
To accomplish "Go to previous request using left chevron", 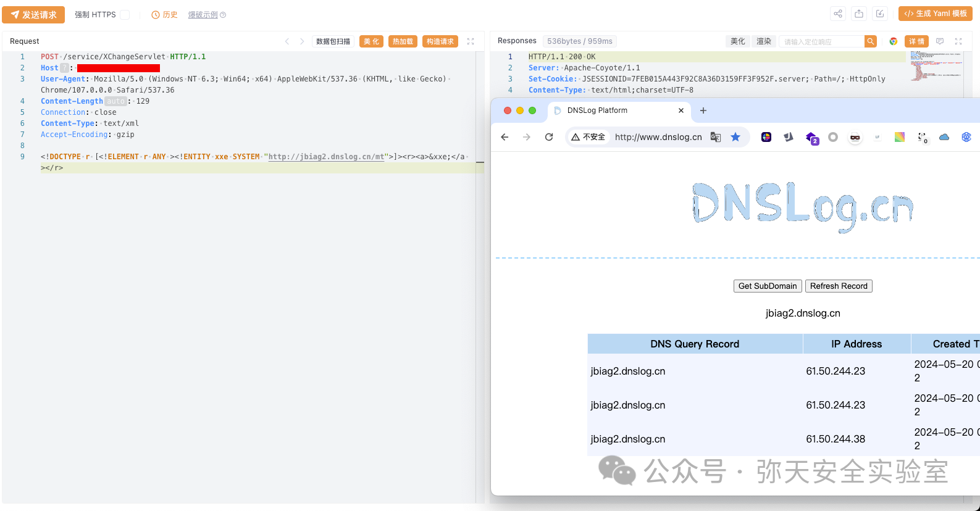I will 287,41.
